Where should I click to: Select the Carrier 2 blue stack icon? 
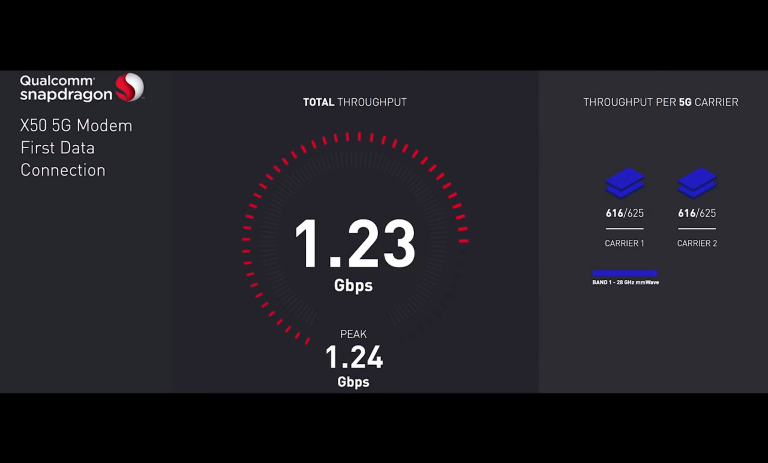(697, 183)
